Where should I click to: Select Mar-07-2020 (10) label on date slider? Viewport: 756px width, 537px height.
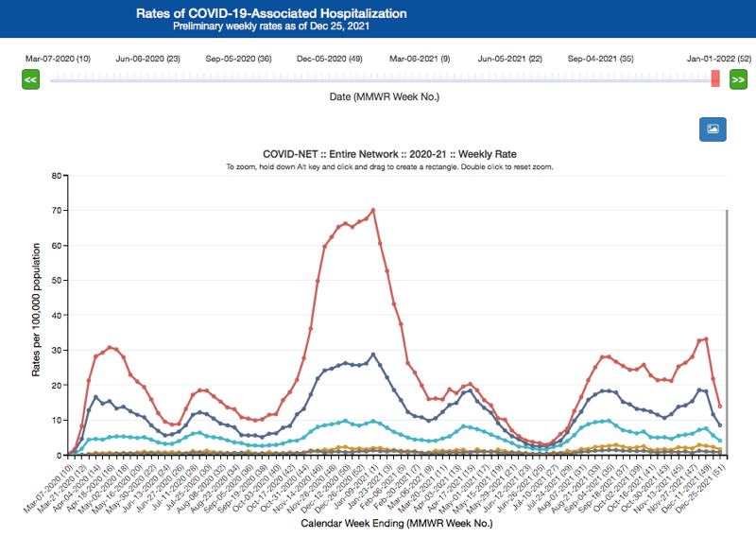58,59
